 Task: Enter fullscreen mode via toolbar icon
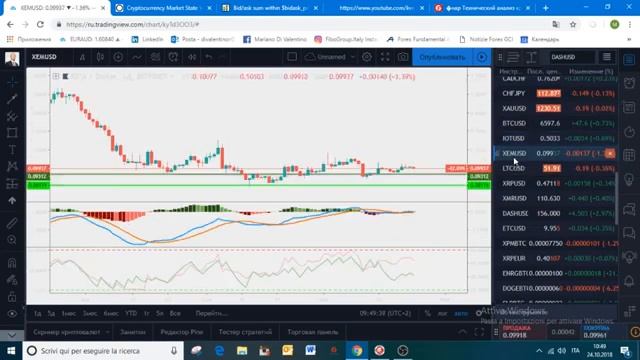point(385,57)
